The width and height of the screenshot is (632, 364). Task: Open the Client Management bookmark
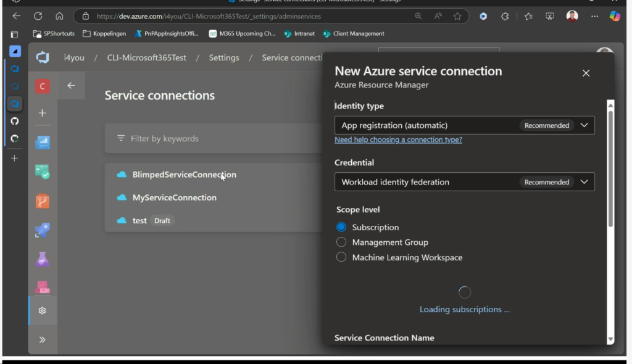pos(354,33)
